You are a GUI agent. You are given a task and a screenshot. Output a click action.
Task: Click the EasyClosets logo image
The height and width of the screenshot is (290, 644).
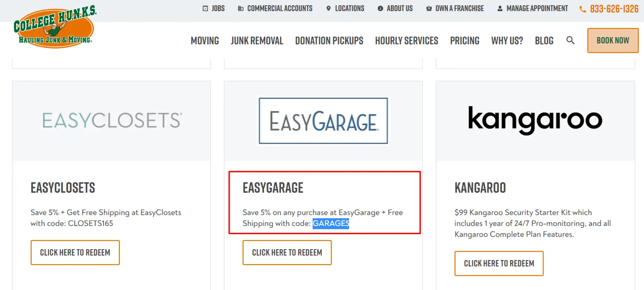point(112,121)
